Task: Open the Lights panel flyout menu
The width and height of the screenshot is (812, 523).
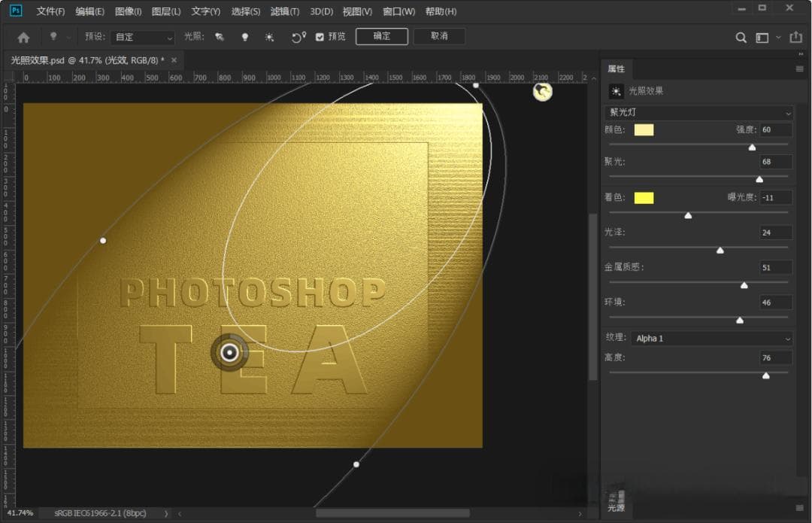Action: point(799,507)
